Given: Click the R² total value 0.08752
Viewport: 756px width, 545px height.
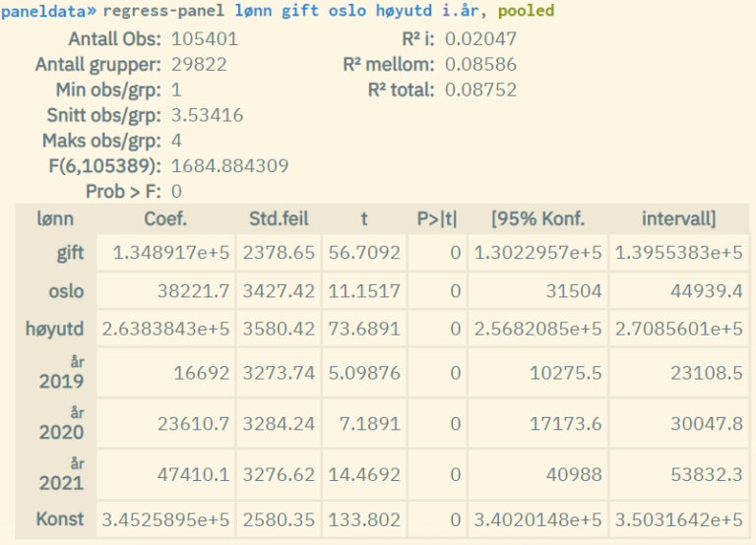Looking at the screenshot, I should 480,90.
